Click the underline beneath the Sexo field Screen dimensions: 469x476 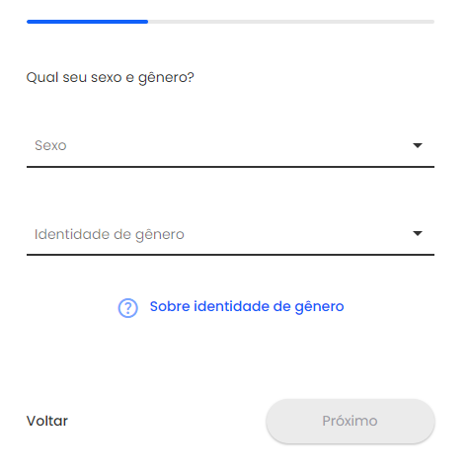(230, 167)
